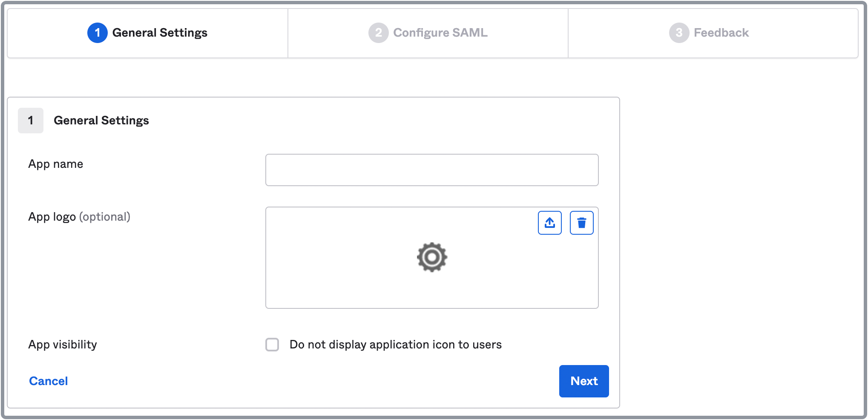Click the Next button
868x420 pixels.
pos(583,381)
